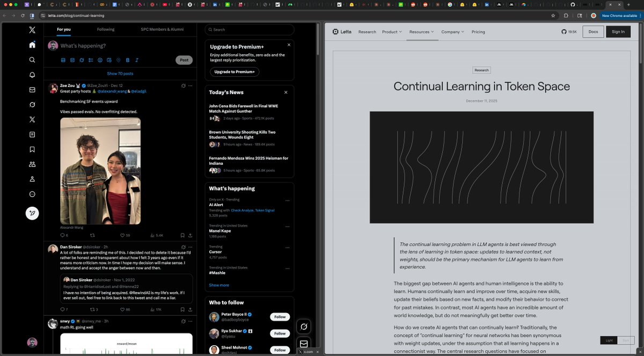
Task: Open the Explore search icon
Action: 32,60
